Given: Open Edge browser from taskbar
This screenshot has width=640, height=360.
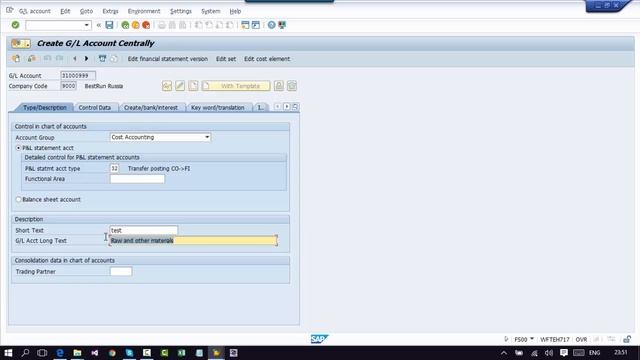Looking at the screenshot, I should 60,353.
